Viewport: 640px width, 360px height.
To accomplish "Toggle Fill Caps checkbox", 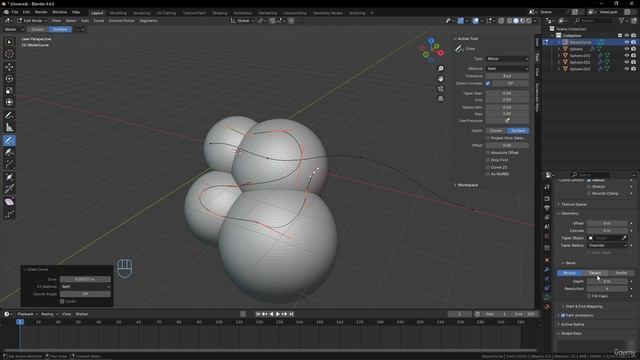I will [589, 296].
